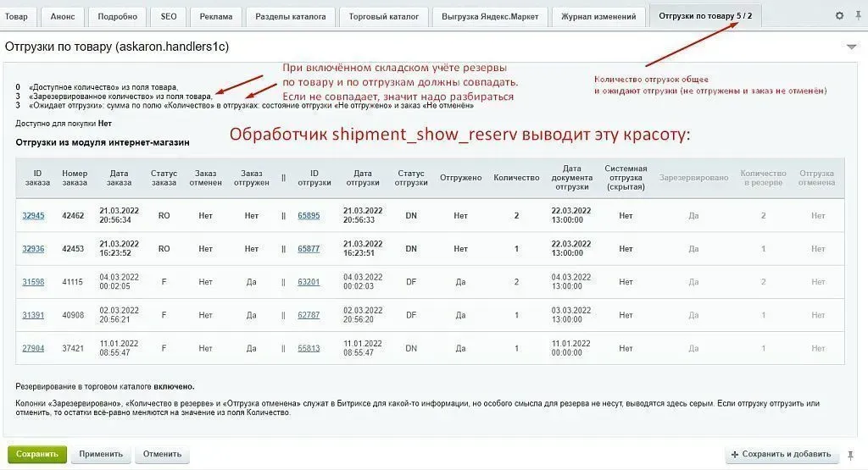The height and width of the screenshot is (470, 868).
Task: Open the Подробно tab
Action: 117,17
